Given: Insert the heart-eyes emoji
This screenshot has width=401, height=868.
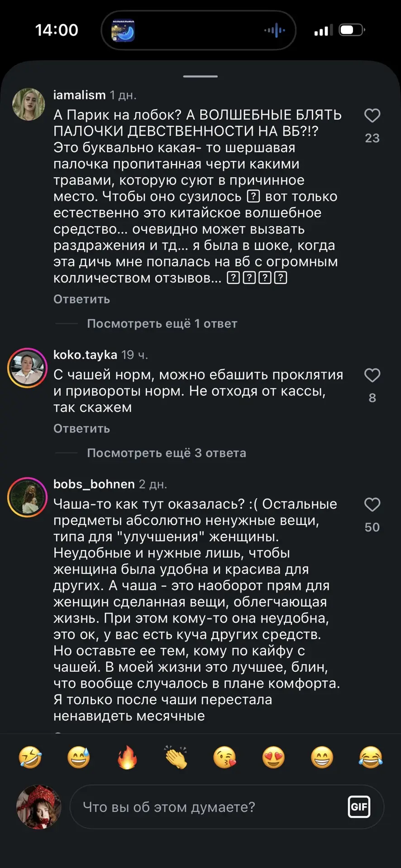Looking at the screenshot, I should [273, 757].
